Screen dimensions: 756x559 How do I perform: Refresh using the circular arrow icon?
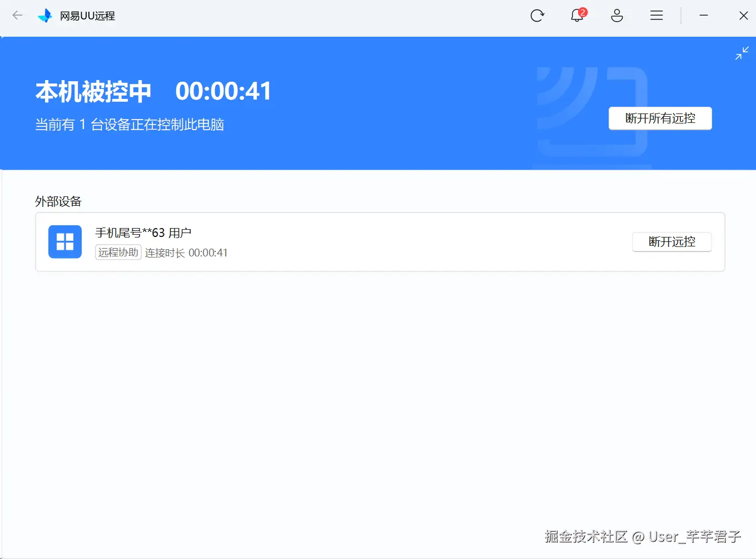537,16
